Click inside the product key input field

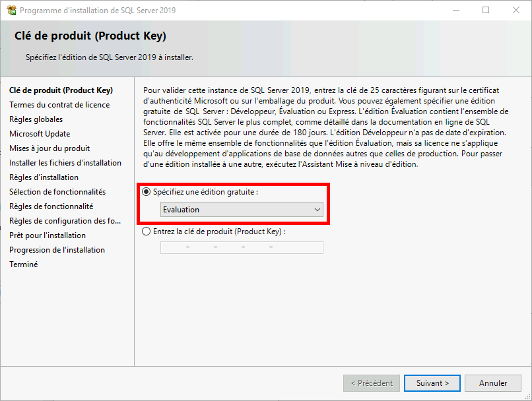pyautogui.click(x=241, y=247)
